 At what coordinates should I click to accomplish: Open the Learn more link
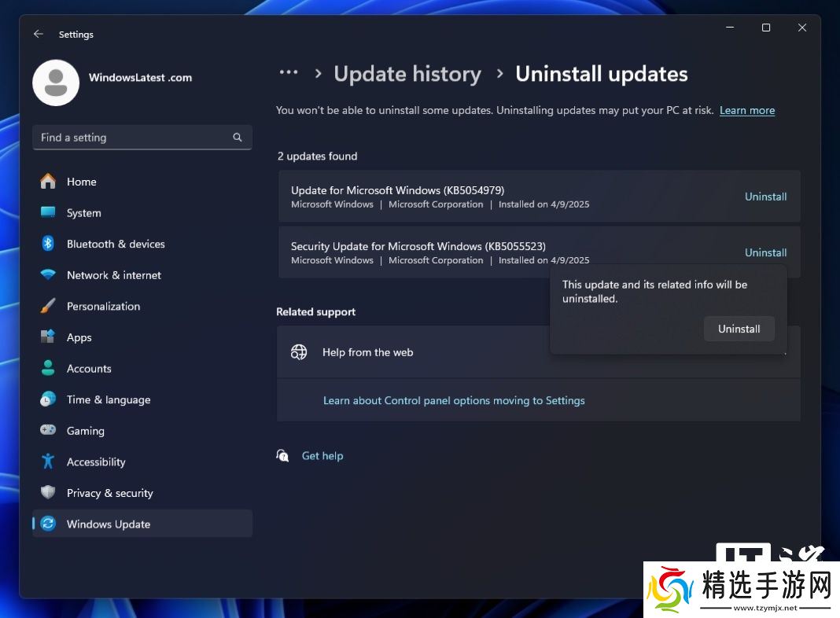(746, 111)
